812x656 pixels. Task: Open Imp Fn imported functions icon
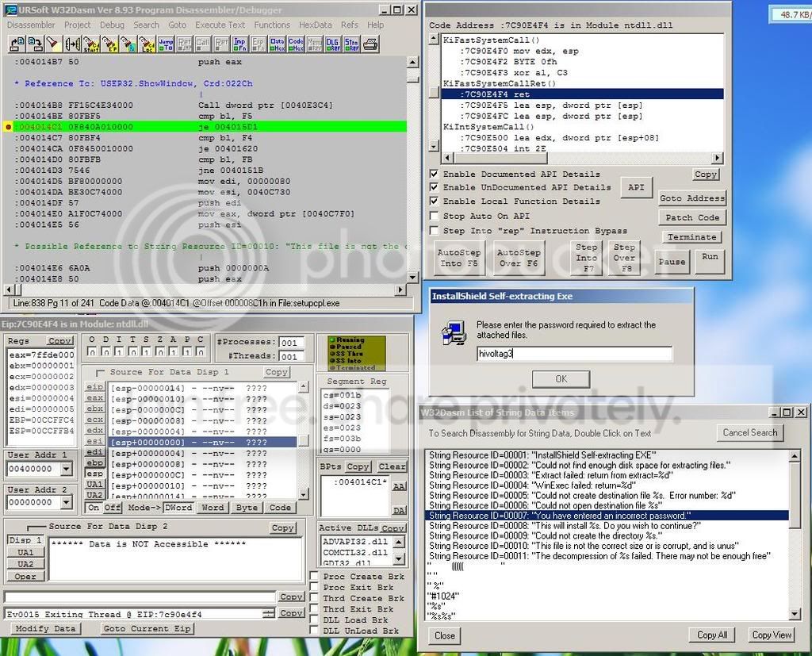239,44
